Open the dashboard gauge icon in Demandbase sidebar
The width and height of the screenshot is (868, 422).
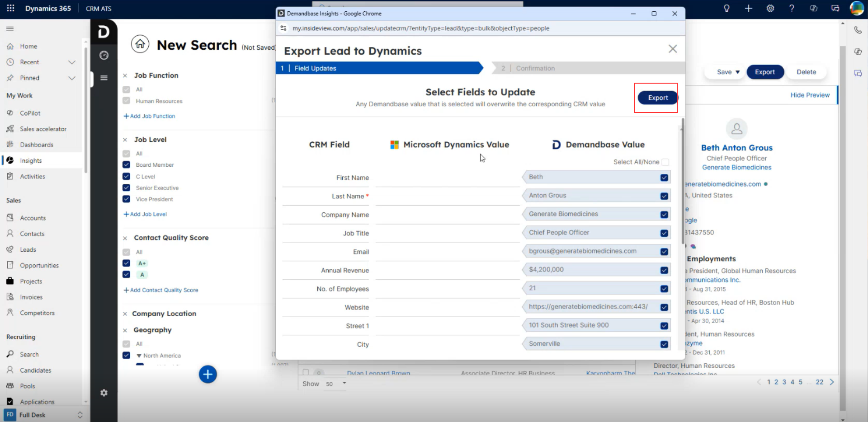(x=104, y=55)
